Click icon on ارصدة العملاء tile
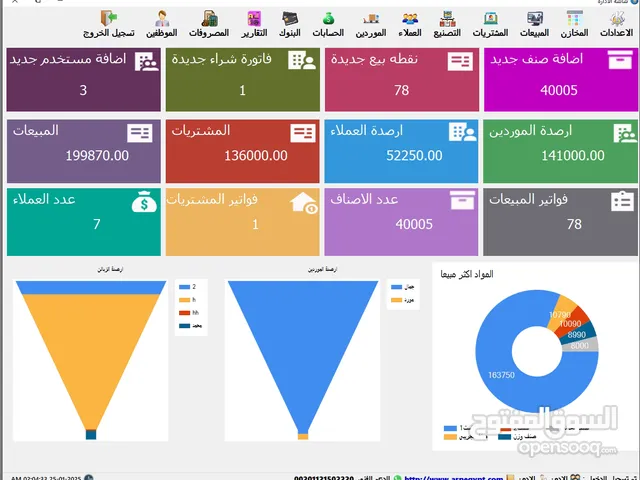The height and width of the screenshot is (480, 640). (462, 132)
